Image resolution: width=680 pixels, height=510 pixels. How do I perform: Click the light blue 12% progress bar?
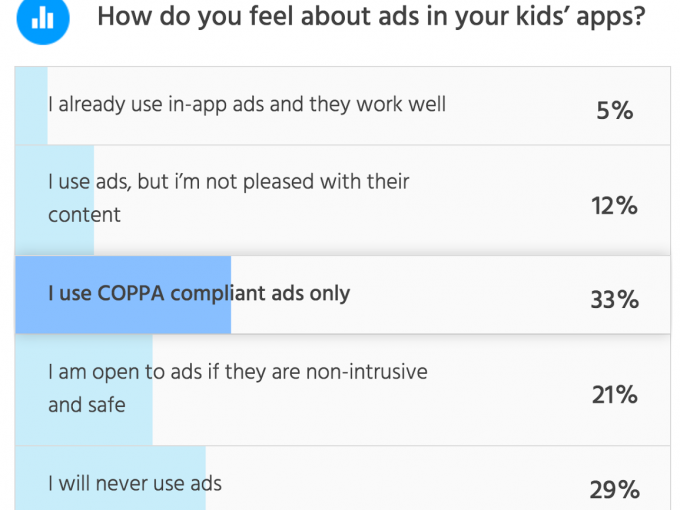55,200
